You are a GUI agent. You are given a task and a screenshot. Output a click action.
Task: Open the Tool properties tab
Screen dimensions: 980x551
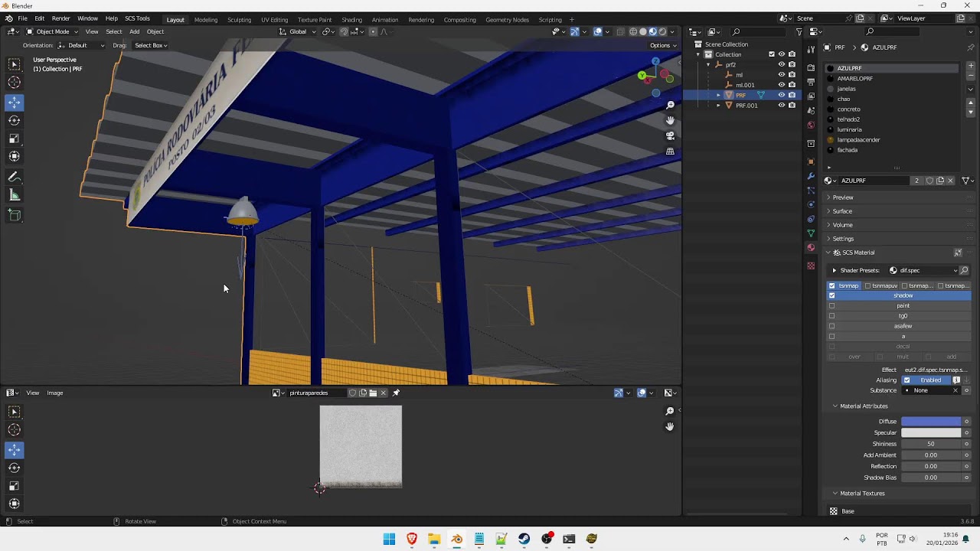coord(811,50)
